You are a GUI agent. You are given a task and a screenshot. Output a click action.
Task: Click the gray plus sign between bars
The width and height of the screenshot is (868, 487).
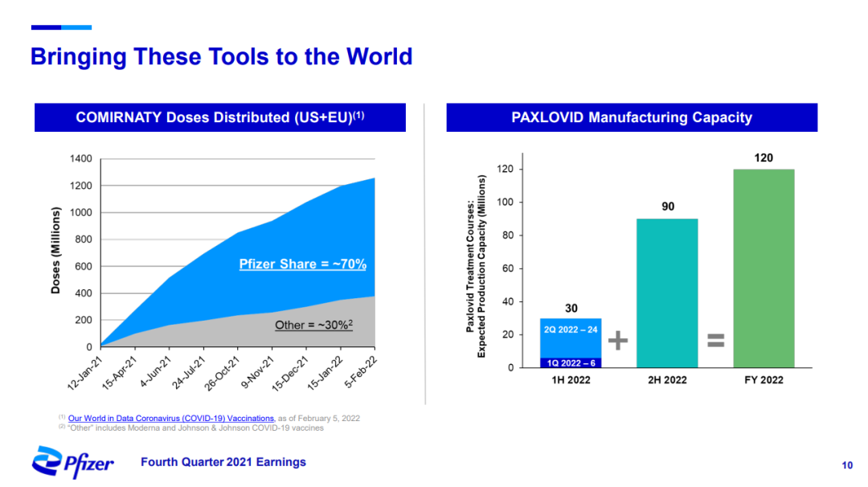[618, 341]
